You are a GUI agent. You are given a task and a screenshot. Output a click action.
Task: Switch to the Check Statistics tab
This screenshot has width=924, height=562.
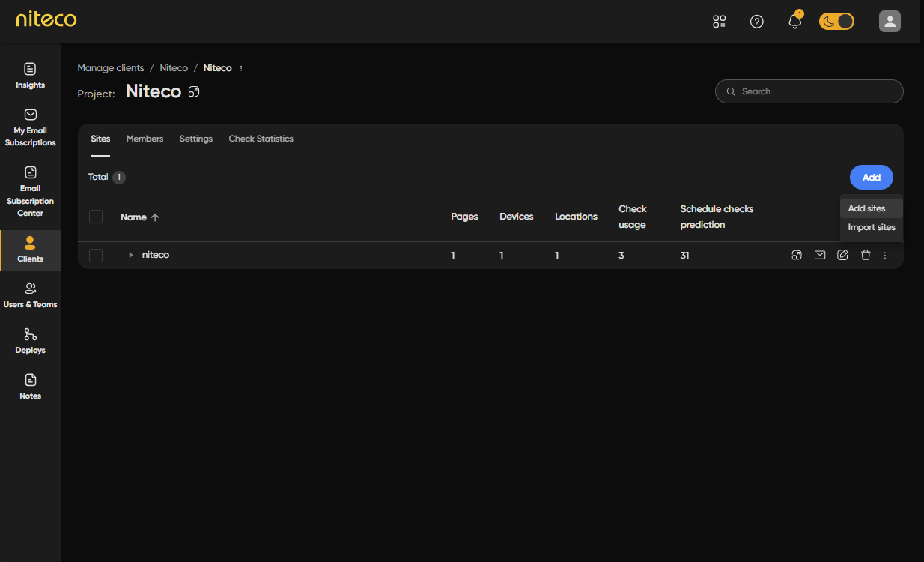tap(261, 139)
